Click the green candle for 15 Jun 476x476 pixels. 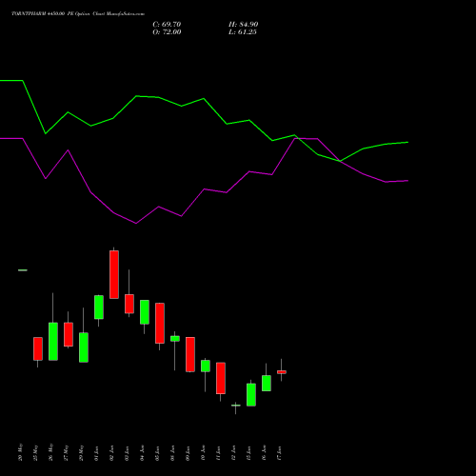coord(251,395)
